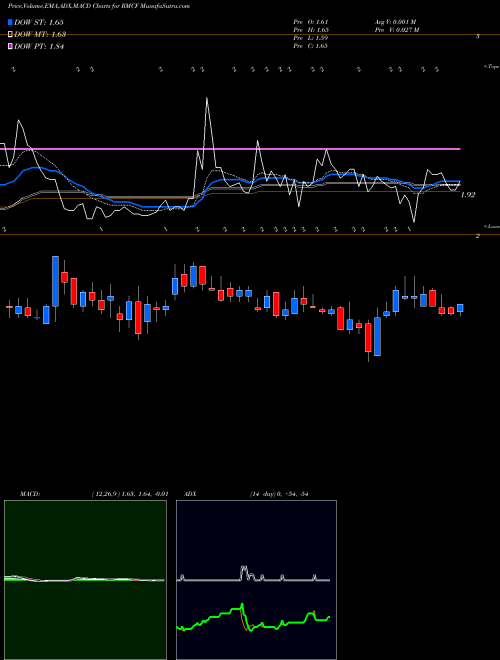Select the 'DOW ST: 1.65' legend label
Viewport: 500px width, 660px height.
tap(39, 22)
